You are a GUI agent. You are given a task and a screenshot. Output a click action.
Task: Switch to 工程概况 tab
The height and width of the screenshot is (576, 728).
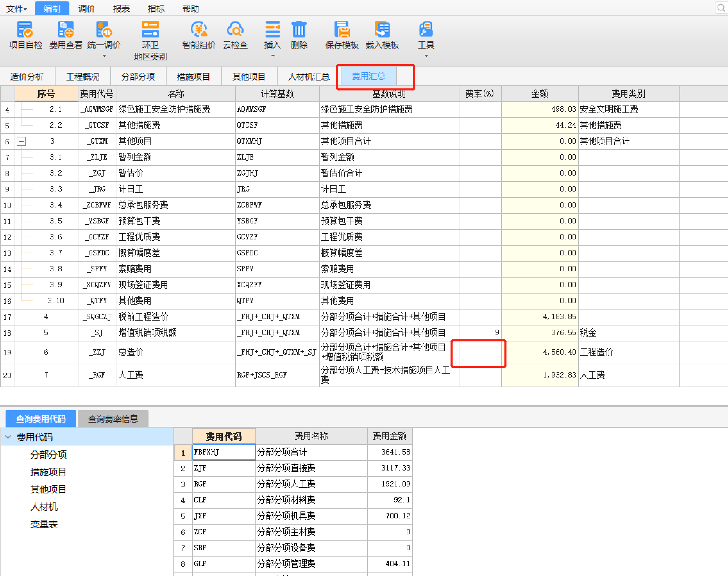(x=83, y=76)
